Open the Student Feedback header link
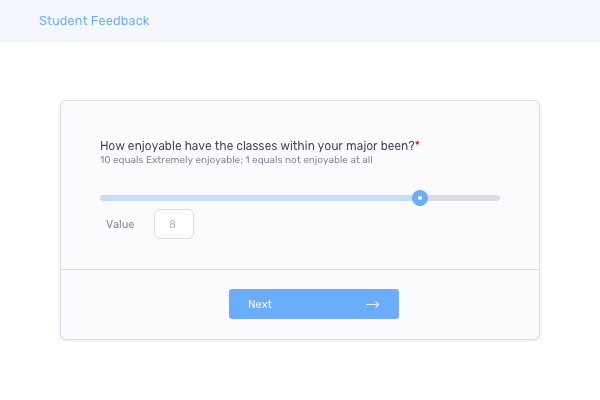Image resolution: width=600 pixels, height=400 pixels. coord(93,20)
